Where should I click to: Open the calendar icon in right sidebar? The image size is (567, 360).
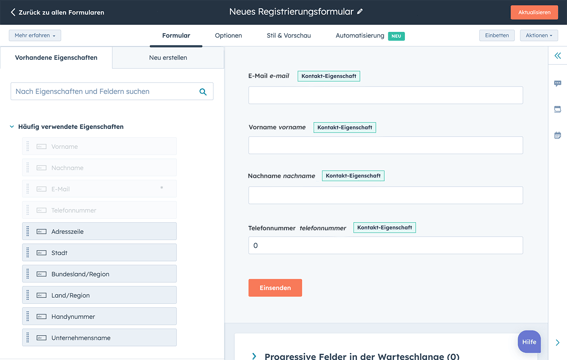pos(558,136)
